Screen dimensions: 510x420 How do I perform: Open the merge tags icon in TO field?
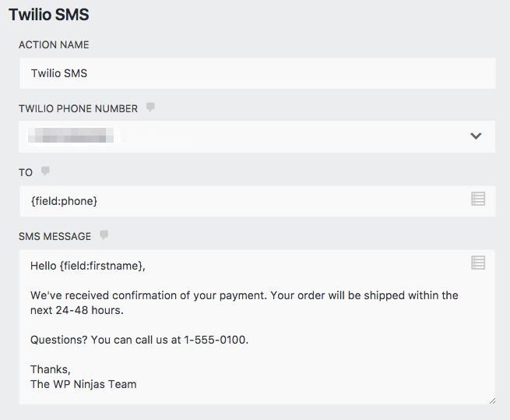478,199
